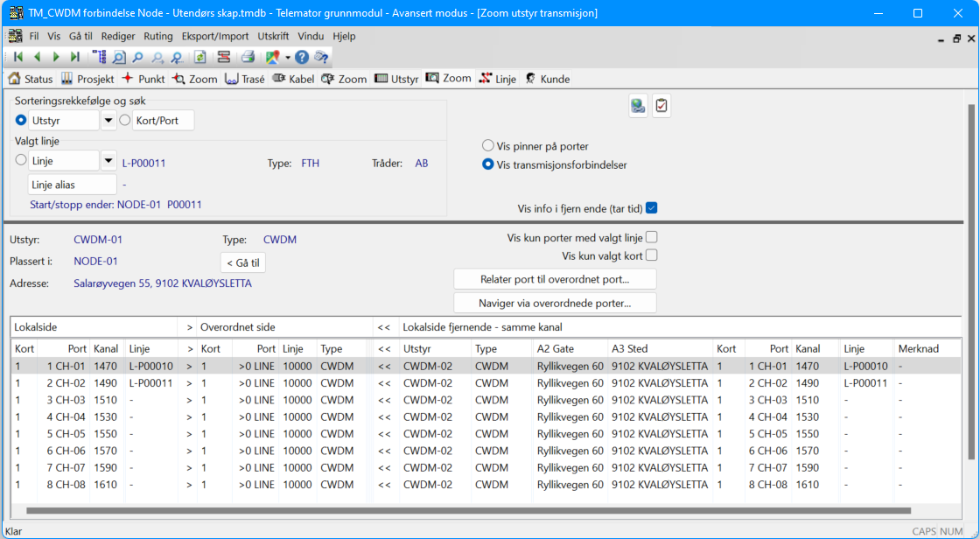Go to the last record arrow
980x539 pixels.
pos(75,57)
